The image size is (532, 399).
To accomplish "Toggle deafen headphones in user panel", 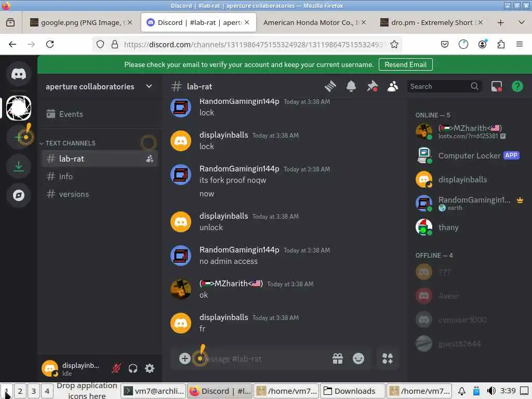I will 132,368.
